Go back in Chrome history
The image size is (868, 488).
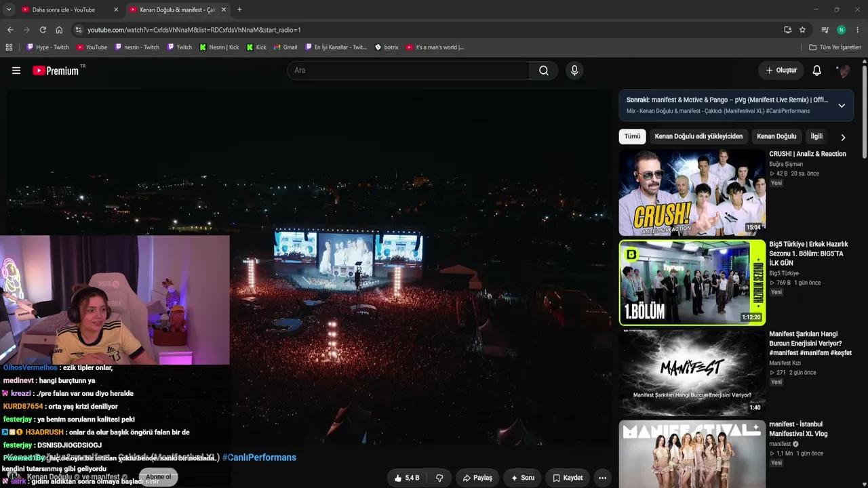[10, 30]
